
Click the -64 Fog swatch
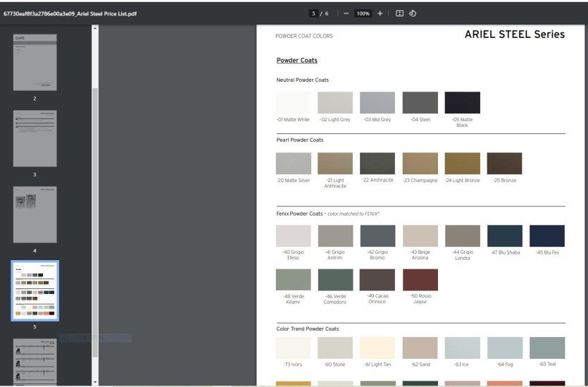pos(505,348)
